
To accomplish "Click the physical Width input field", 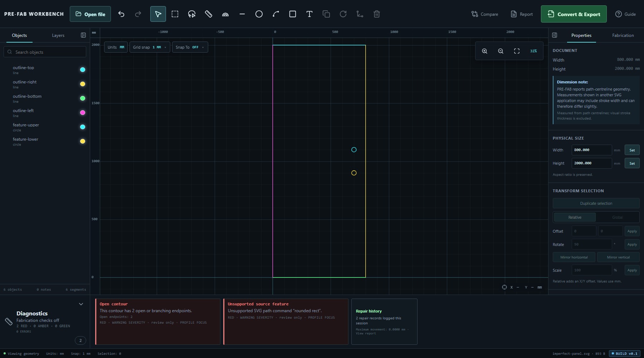I will (592, 150).
